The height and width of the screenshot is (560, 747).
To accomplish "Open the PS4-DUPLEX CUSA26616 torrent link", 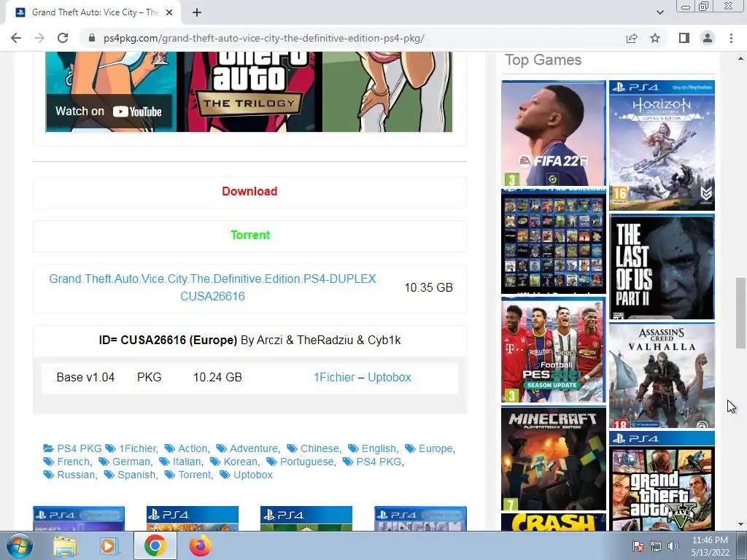I will [x=212, y=287].
